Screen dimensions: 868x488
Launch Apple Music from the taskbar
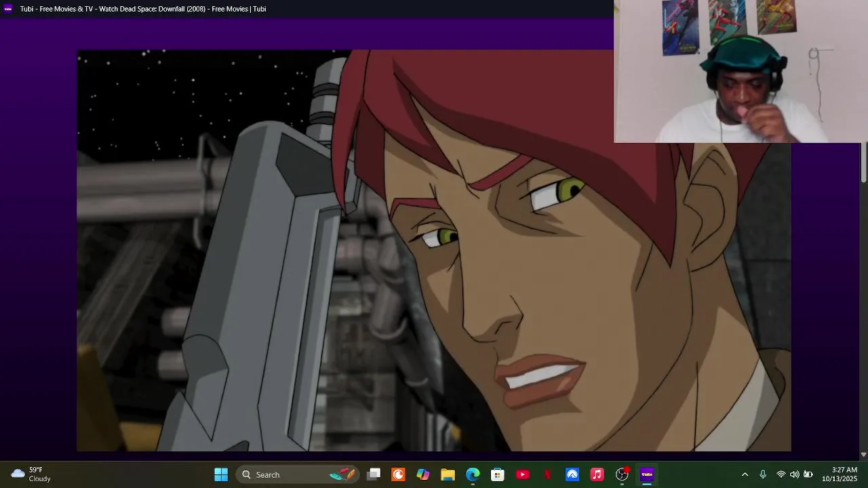click(x=597, y=474)
